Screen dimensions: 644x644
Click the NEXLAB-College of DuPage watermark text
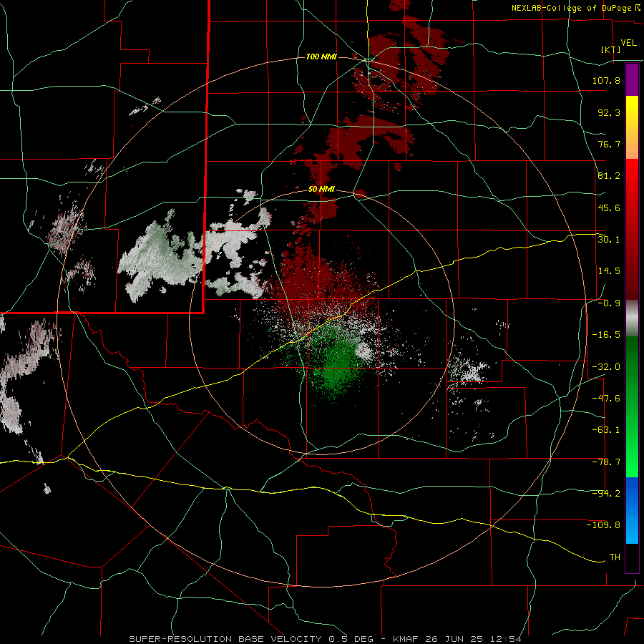pos(575,8)
